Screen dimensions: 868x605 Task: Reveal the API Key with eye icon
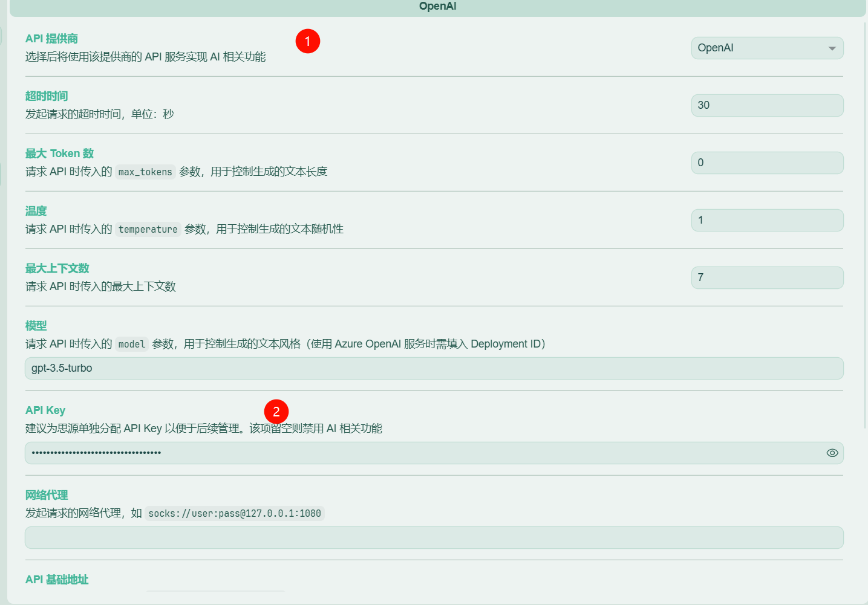tap(832, 453)
